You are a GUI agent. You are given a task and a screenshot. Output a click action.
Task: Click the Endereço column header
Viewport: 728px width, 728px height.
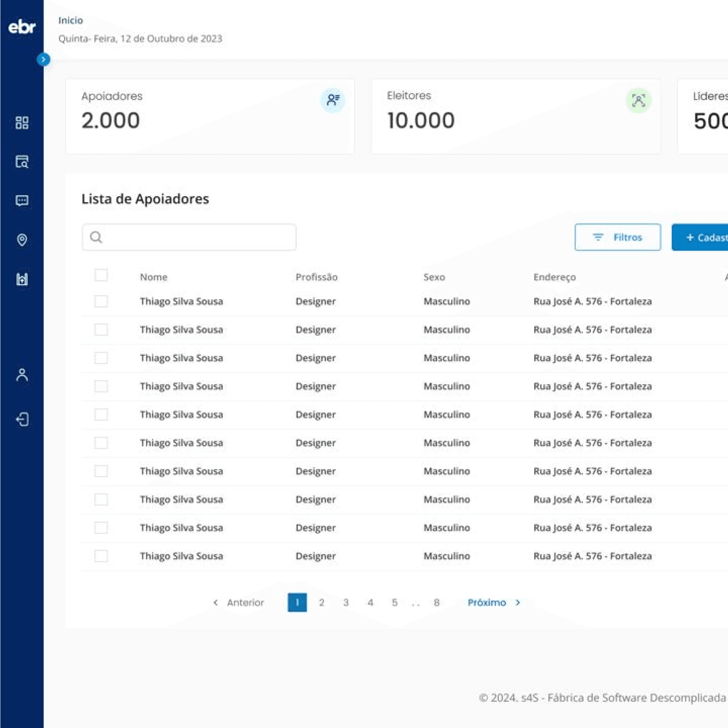(x=555, y=277)
